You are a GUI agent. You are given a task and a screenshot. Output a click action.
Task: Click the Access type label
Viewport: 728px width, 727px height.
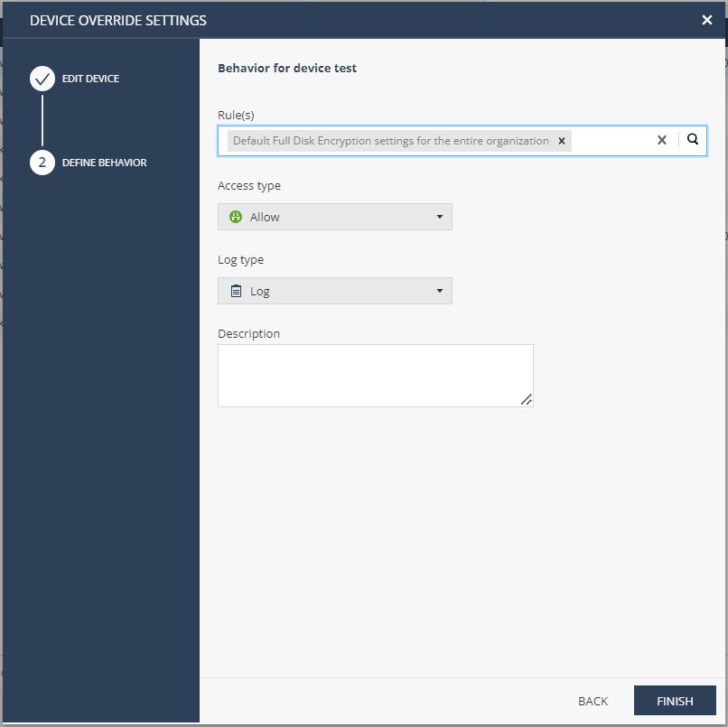click(249, 186)
